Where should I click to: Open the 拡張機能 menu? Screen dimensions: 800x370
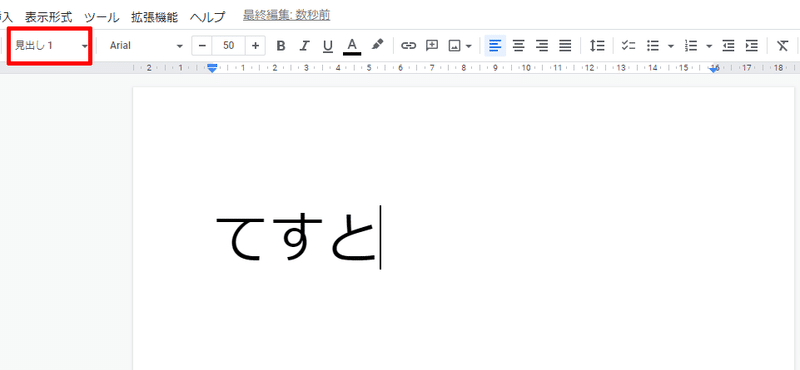coord(154,17)
